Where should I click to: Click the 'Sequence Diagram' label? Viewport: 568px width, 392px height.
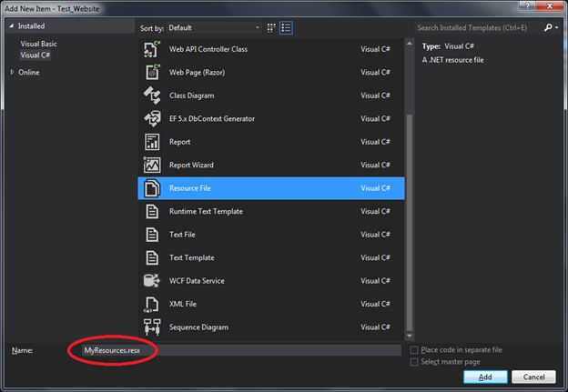198,327
